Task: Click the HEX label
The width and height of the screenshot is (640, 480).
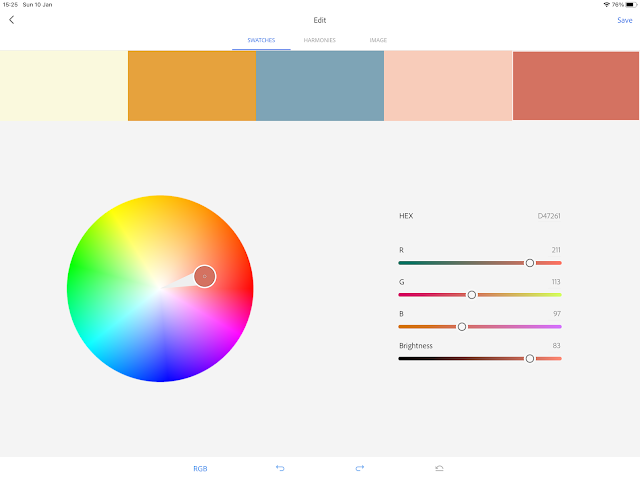Action: (x=406, y=216)
